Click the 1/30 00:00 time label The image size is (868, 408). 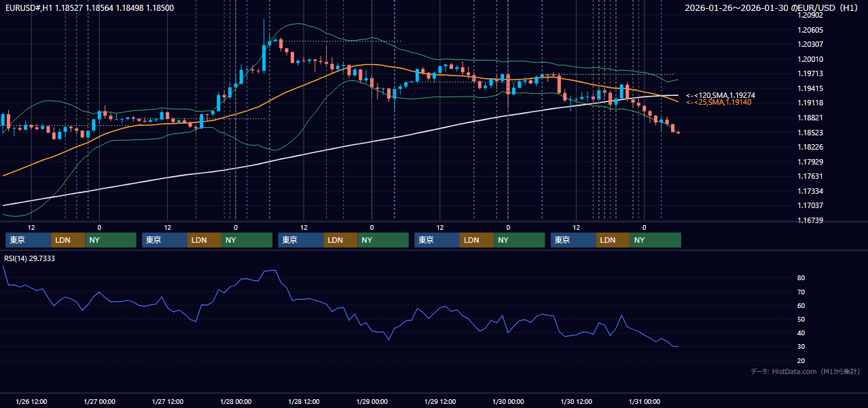click(507, 402)
